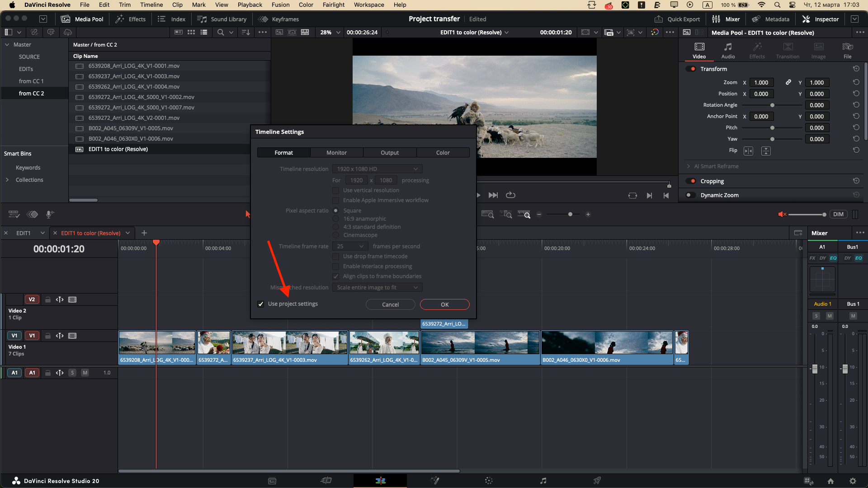Viewport: 868px width, 488px height.
Task: Open the Timeline resolution dropdown
Action: [377, 168]
